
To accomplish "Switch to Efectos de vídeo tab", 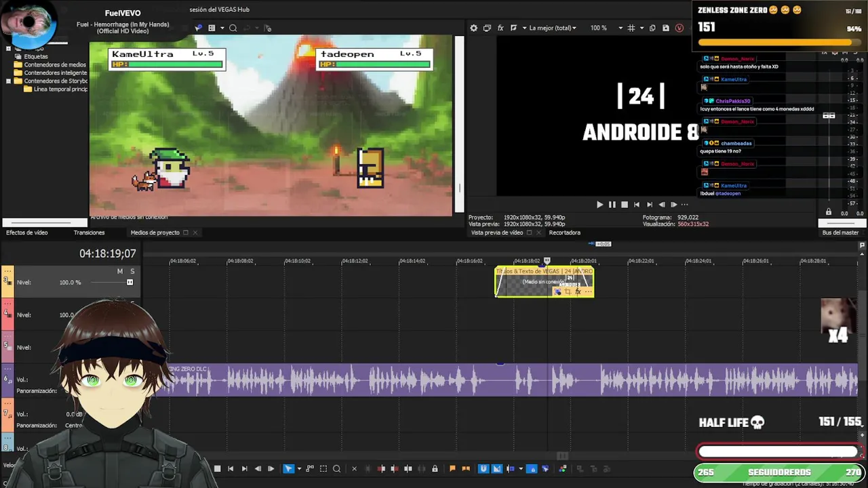I will tap(27, 232).
